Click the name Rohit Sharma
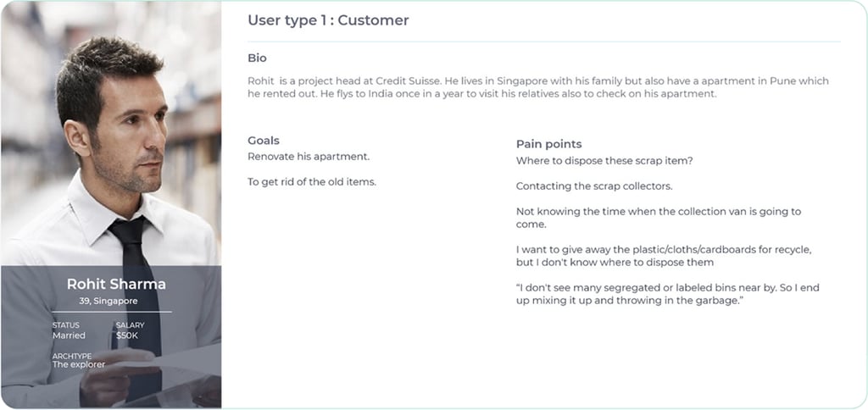 click(116, 284)
